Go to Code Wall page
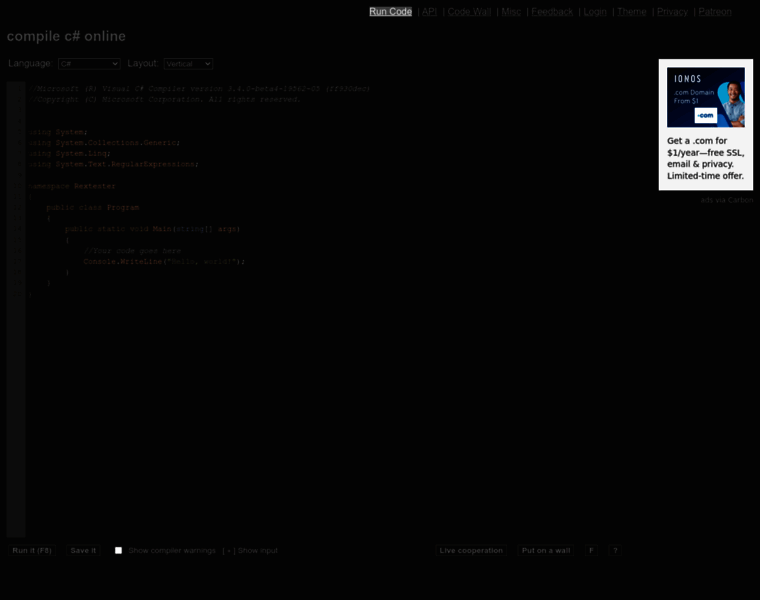The image size is (760, 600). point(469,12)
